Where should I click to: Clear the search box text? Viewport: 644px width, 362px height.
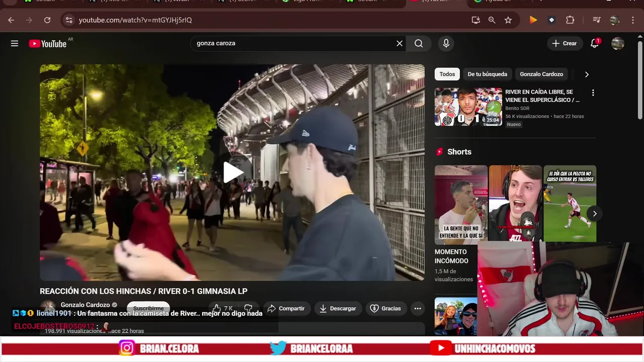click(x=399, y=43)
